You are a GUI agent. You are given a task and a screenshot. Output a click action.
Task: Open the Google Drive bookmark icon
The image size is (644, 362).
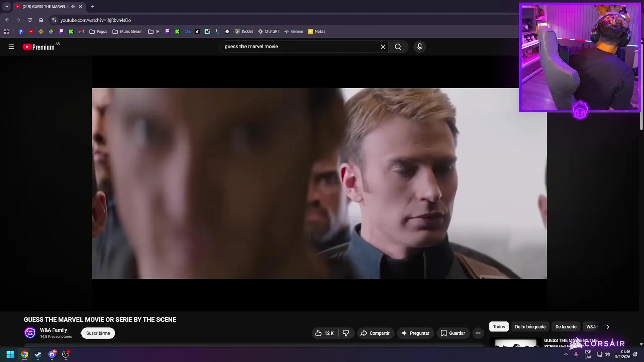pyautogui.click(x=51, y=31)
